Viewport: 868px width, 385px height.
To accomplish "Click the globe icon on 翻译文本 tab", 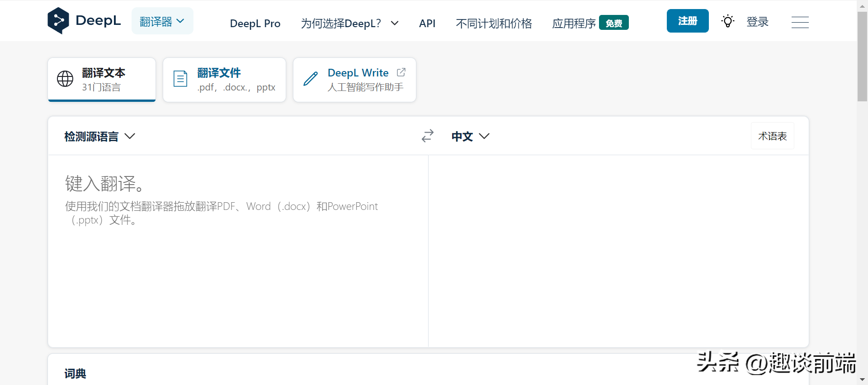I will tap(65, 79).
